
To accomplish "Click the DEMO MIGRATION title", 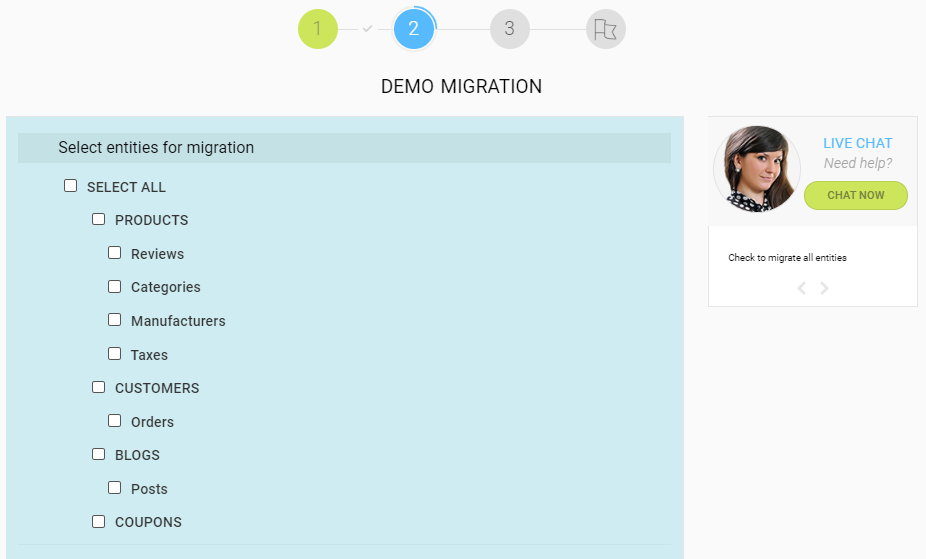I will [461, 87].
